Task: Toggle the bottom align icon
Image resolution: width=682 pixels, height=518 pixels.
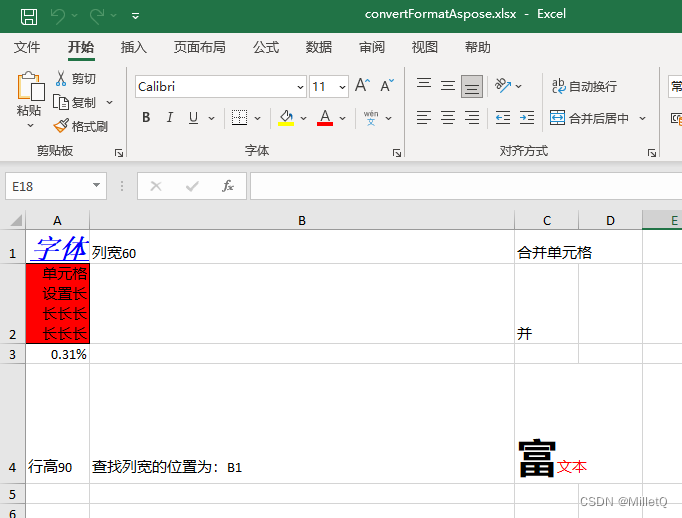Action: [472, 86]
